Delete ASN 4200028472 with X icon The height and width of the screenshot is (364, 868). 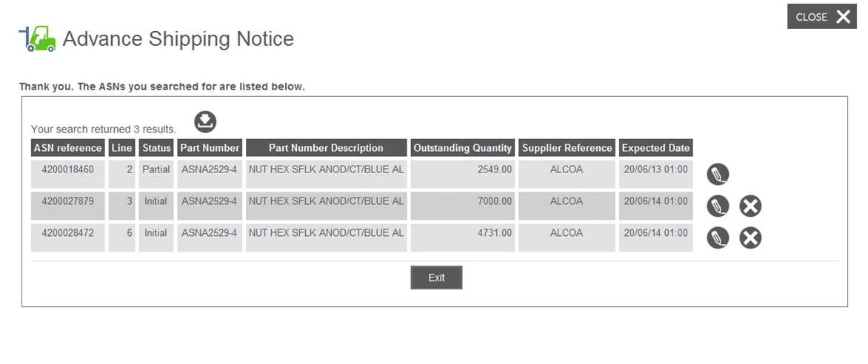751,238
